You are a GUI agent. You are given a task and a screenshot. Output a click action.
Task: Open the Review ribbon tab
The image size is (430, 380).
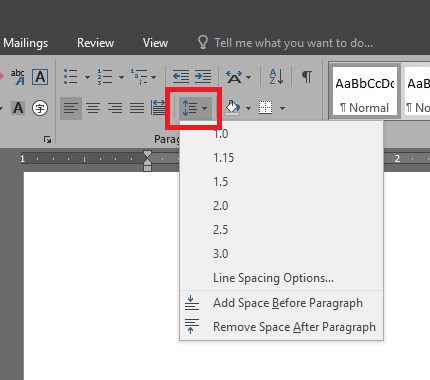[95, 43]
